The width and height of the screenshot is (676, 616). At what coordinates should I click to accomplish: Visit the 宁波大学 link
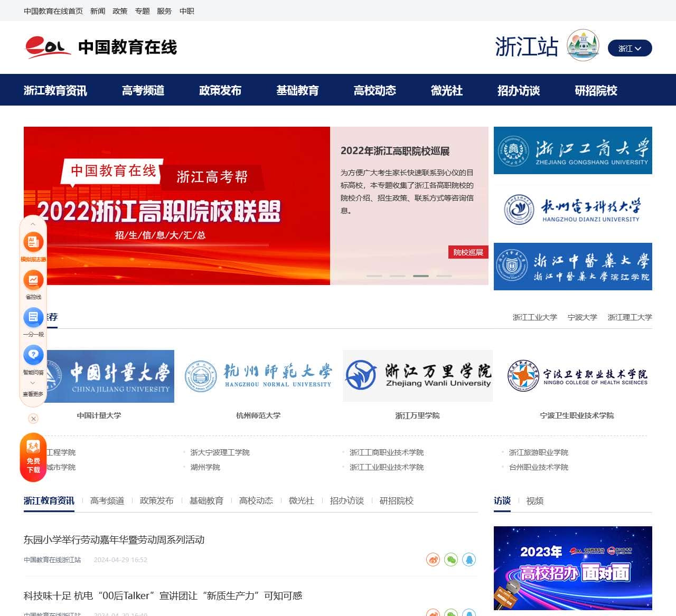click(x=583, y=317)
